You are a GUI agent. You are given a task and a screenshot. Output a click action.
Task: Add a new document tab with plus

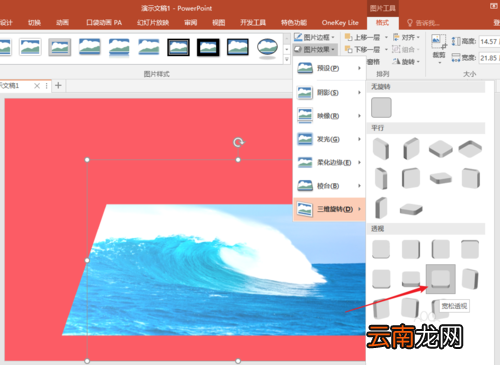tap(58, 86)
